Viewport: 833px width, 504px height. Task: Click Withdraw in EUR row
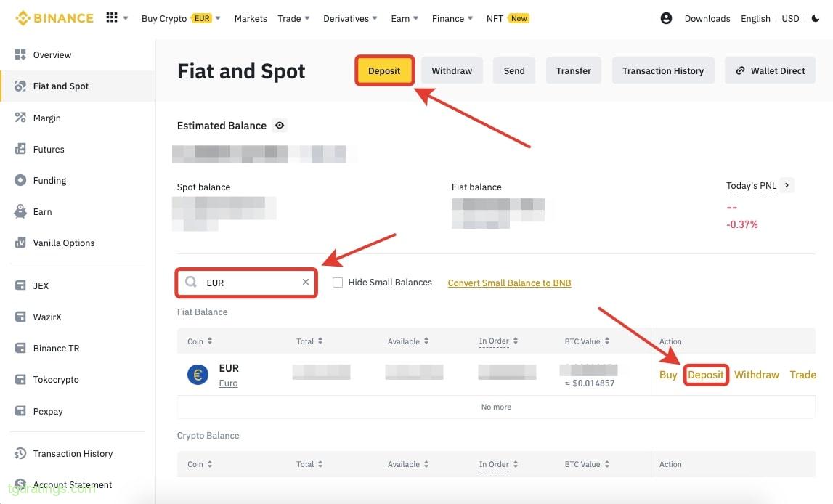coord(757,375)
